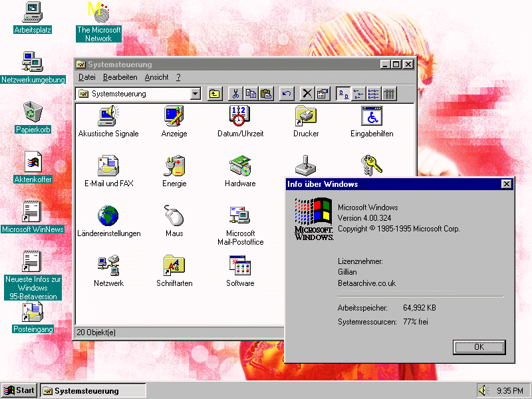
Task: Click the "Copyright © 1985-1995 Microsoft Corp." line
Action: click(398, 229)
